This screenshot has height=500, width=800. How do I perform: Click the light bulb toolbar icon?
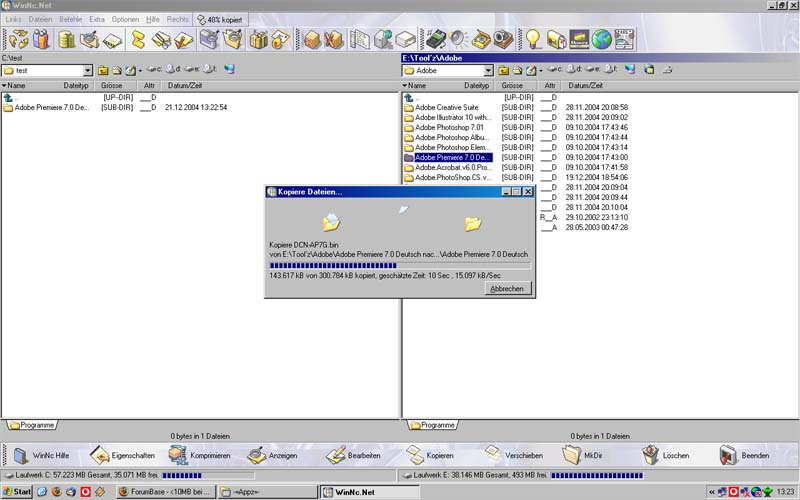[x=533, y=39]
